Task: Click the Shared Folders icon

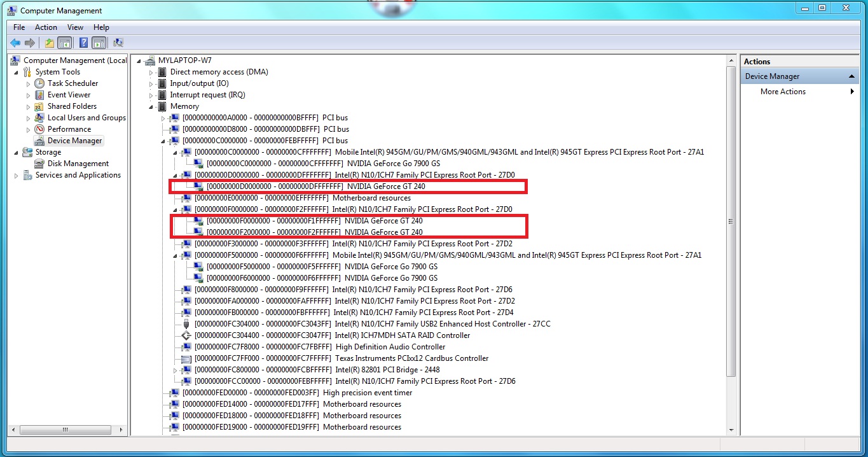Action: tap(39, 106)
